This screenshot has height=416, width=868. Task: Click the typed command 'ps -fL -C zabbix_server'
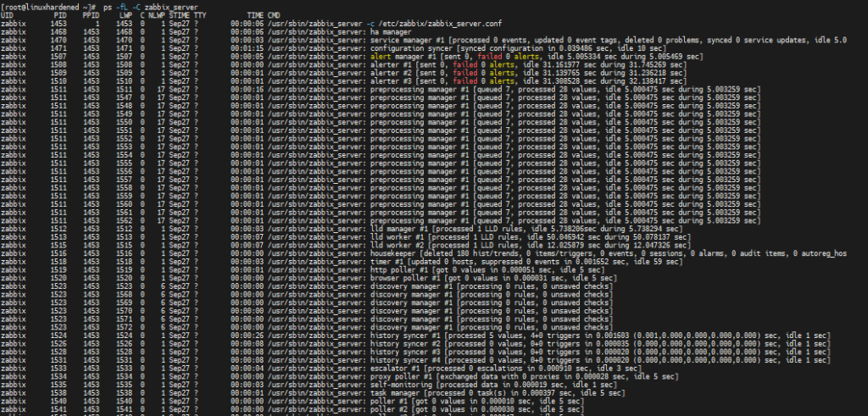[x=151, y=7]
